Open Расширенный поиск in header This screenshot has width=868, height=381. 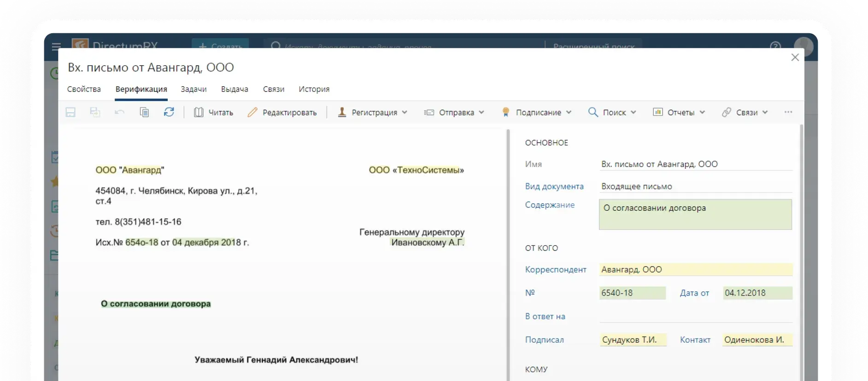594,46
